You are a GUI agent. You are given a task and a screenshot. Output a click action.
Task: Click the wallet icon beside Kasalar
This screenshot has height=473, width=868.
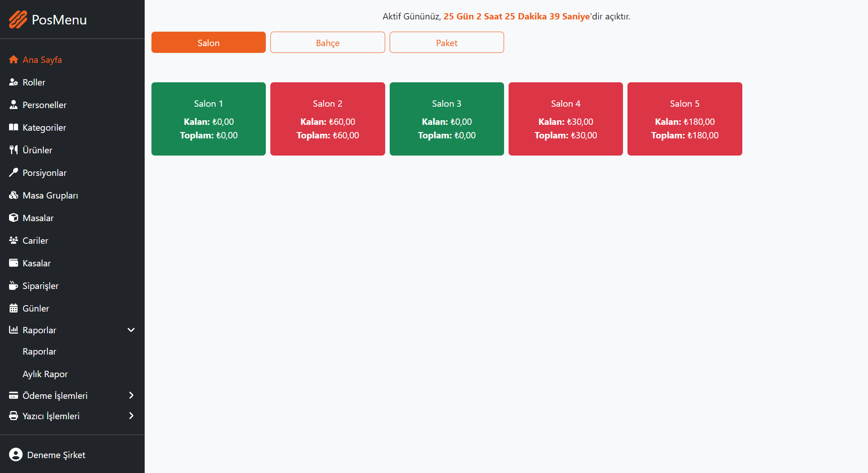click(14, 263)
